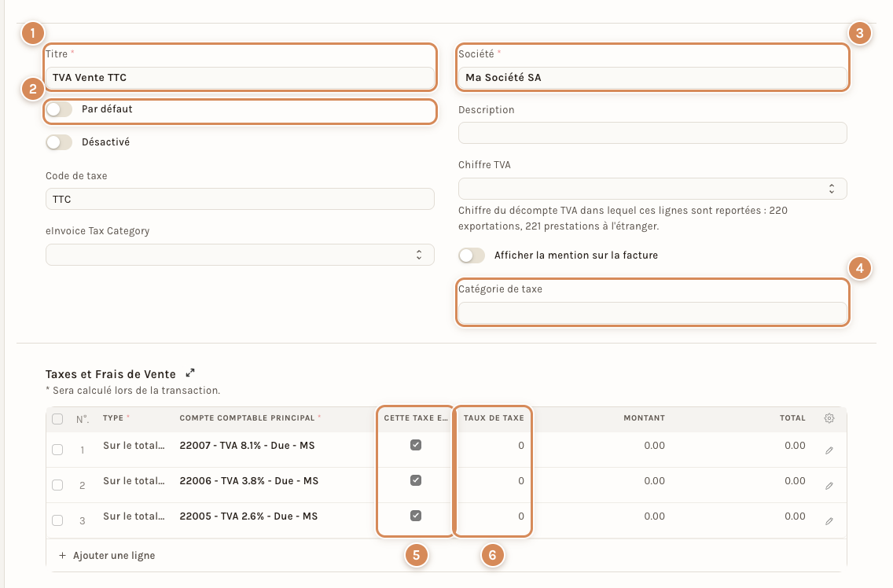
Task: Edit the Code de taxe field
Action: pyautogui.click(x=240, y=199)
